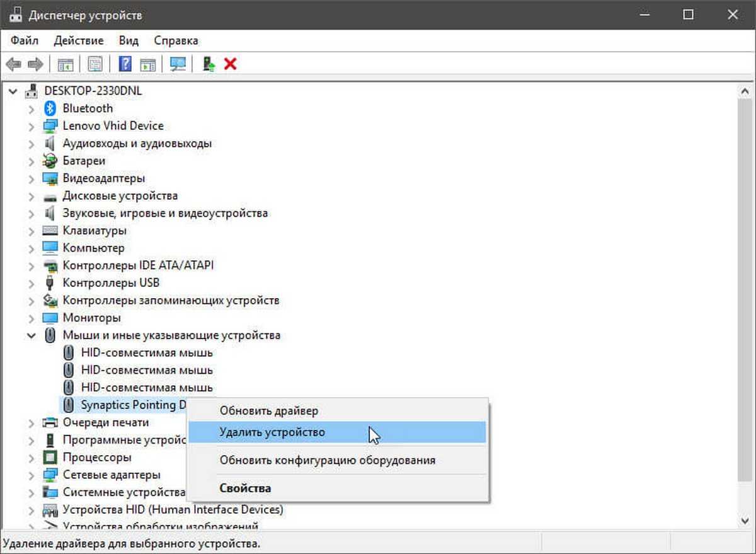Click the green update driver toolbar icon
The height and width of the screenshot is (554, 756).
[209, 64]
